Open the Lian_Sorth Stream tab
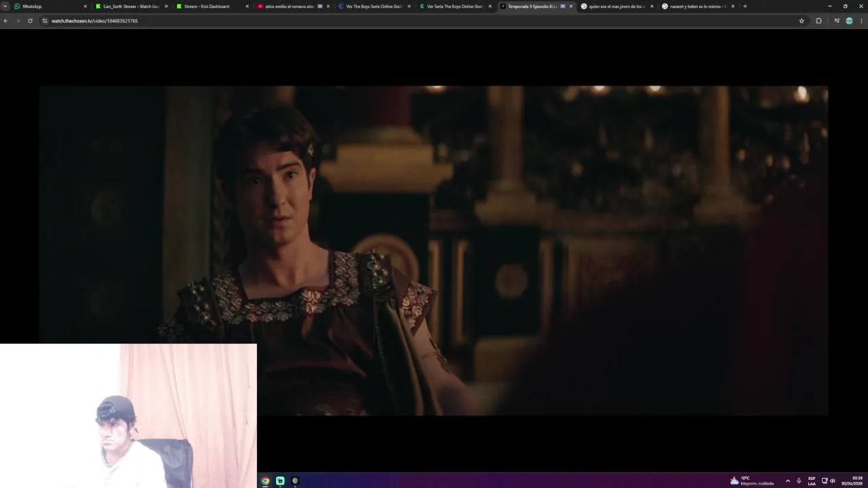 pyautogui.click(x=131, y=6)
